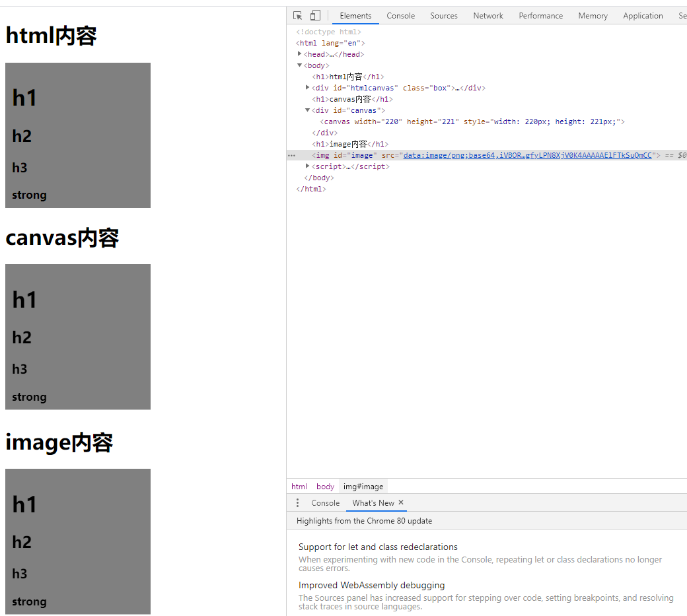Open the data:image/png base64 src link
The width and height of the screenshot is (687, 616).
click(x=528, y=155)
